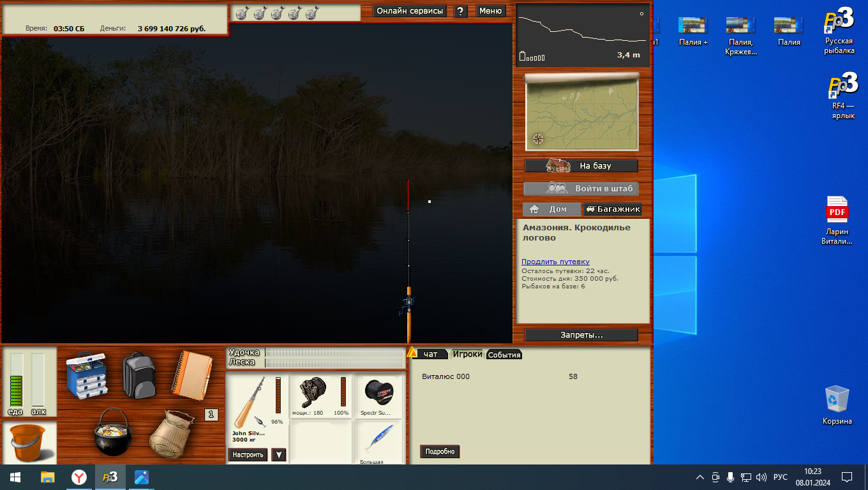This screenshot has width=868, height=490.
Task: Switch the РУС input language indicator
Action: click(781, 477)
